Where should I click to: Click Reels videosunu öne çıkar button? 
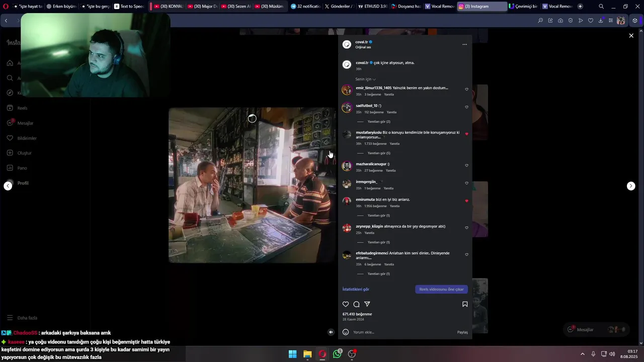[441, 290]
